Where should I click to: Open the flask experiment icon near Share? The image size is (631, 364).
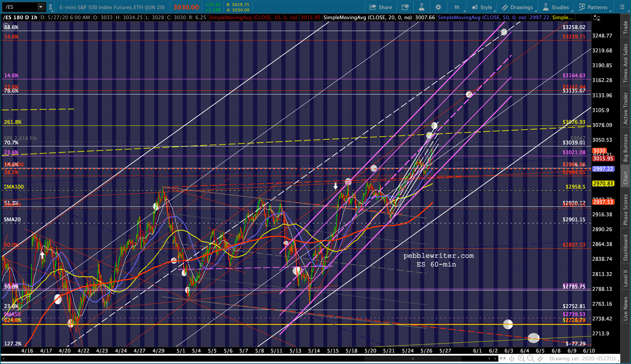coord(421,7)
